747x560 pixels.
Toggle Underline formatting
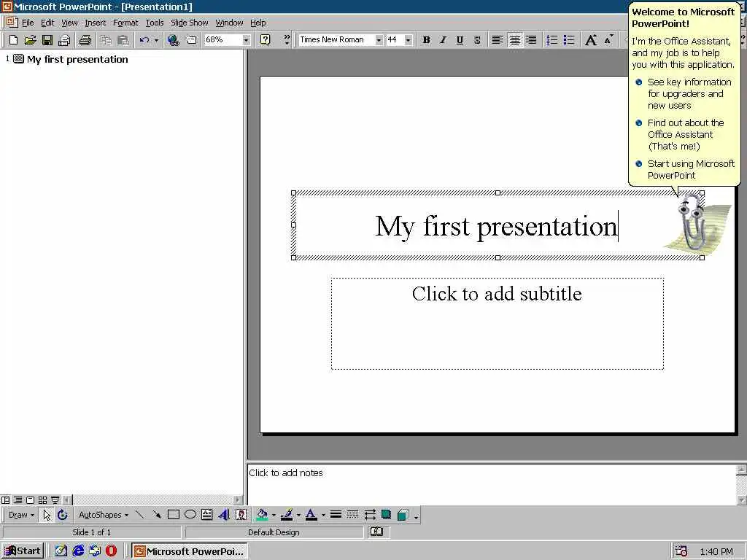click(x=460, y=40)
